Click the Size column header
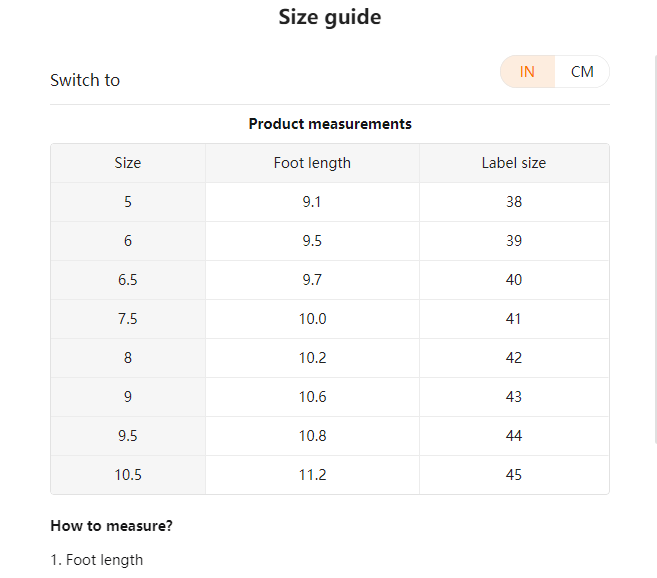657x578 pixels. pos(128,163)
